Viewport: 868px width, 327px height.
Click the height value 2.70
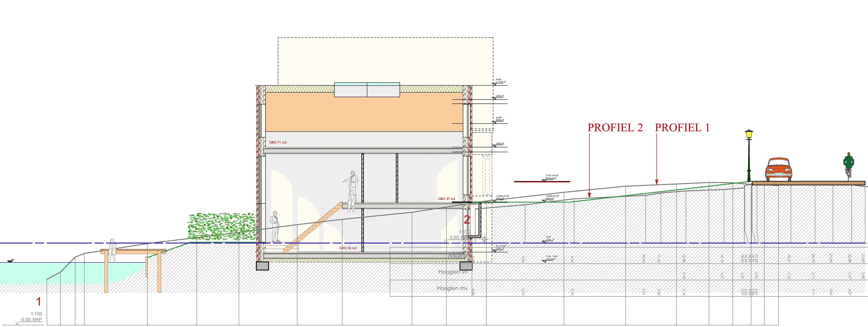pos(572,292)
